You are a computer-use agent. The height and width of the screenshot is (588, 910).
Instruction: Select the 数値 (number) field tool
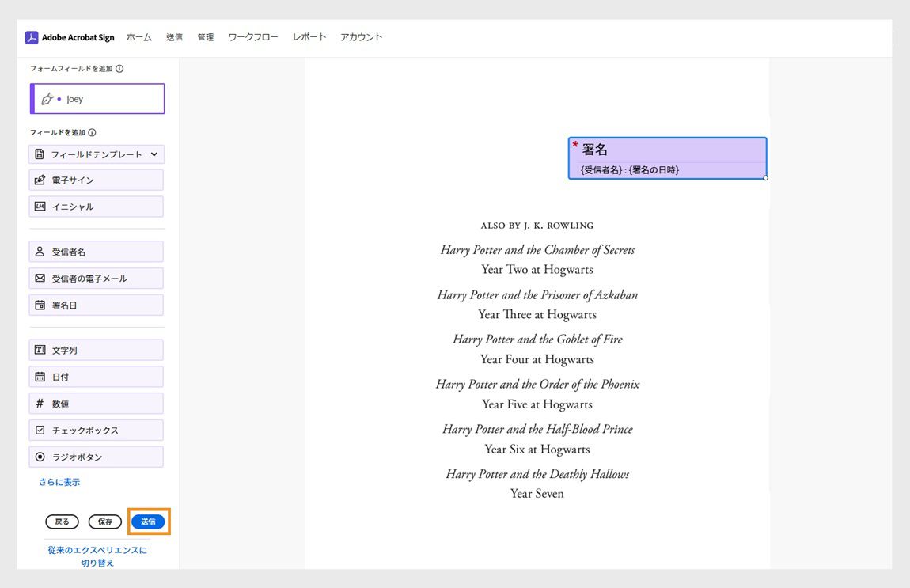(96, 403)
